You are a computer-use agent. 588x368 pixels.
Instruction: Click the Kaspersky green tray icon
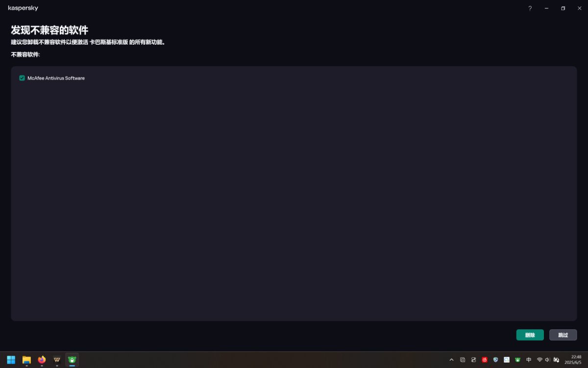pos(517,360)
